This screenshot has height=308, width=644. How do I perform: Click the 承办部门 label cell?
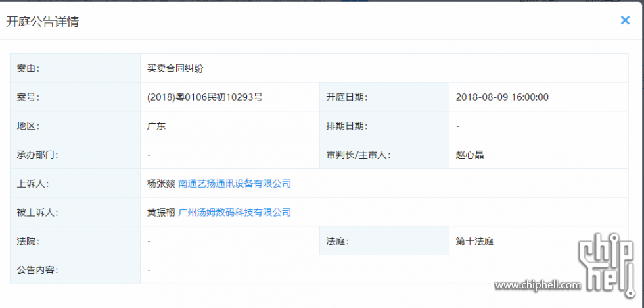[x=75, y=155]
